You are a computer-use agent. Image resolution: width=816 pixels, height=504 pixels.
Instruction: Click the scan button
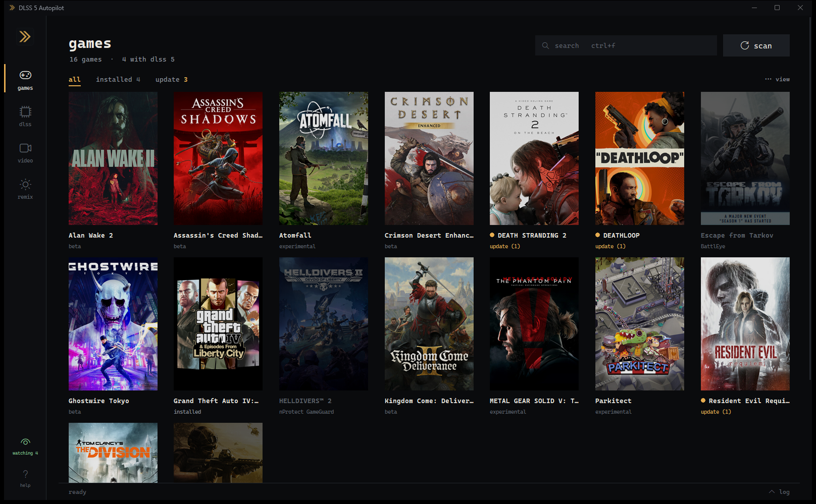click(756, 45)
